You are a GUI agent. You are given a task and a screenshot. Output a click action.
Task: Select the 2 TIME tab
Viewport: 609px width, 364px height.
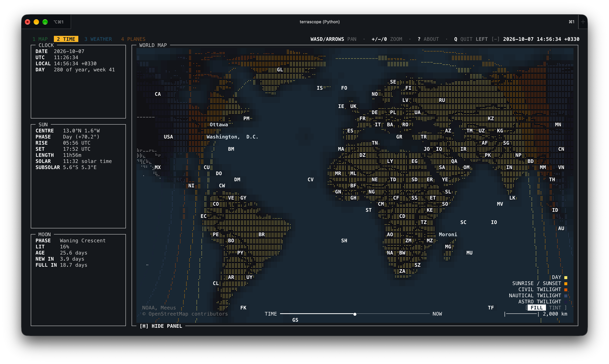click(x=66, y=39)
